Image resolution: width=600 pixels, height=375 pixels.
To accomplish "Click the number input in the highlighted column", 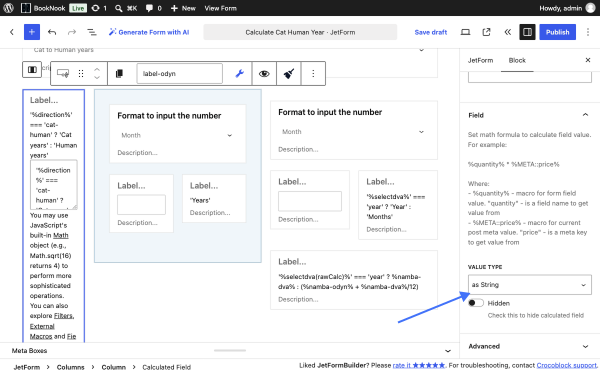I will [x=141, y=204].
